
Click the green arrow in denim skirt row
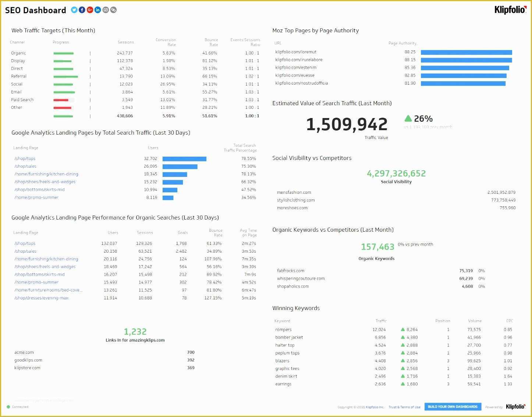403,376
